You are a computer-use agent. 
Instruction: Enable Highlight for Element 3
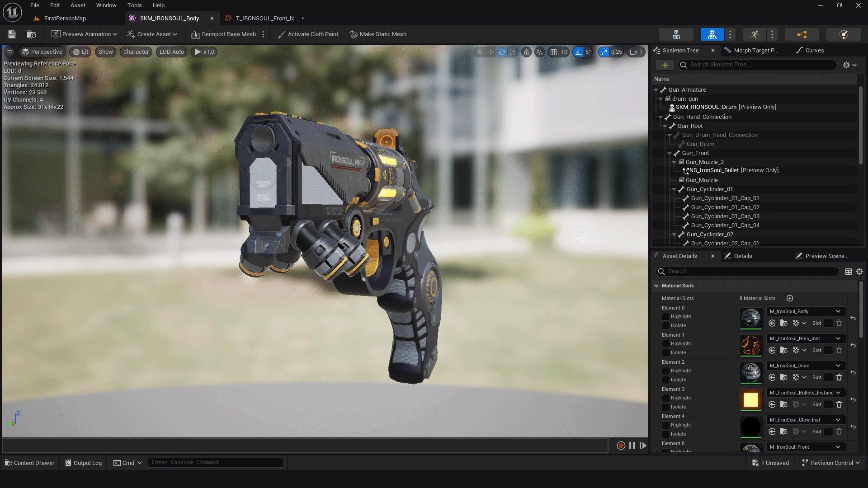click(665, 398)
